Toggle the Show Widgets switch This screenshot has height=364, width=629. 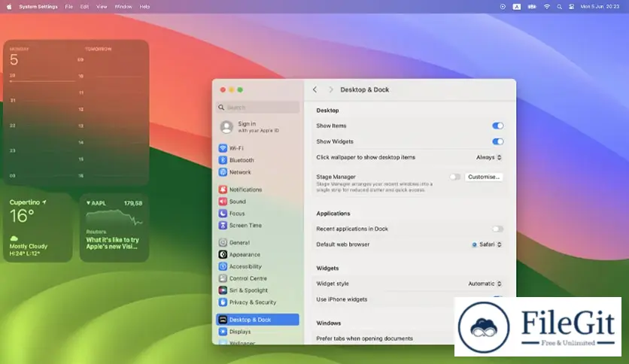tap(497, 141)
